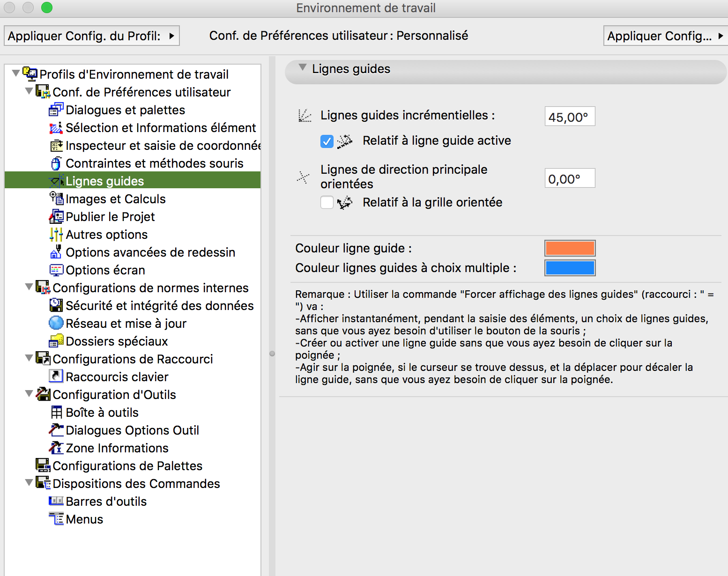This screenshot has height=576, width=728.
Task: Click the Autres options sliders icon
Action: pos(56,234)
